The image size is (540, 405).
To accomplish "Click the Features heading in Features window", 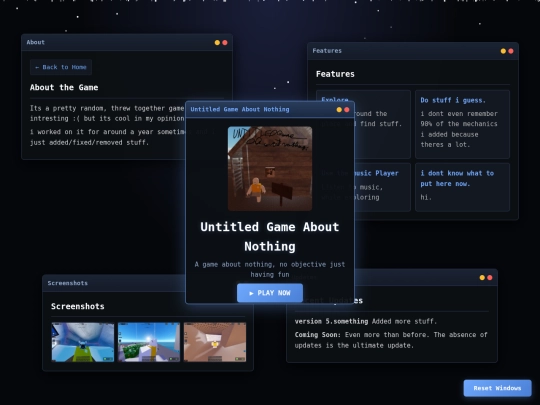I will pos(335,74).
